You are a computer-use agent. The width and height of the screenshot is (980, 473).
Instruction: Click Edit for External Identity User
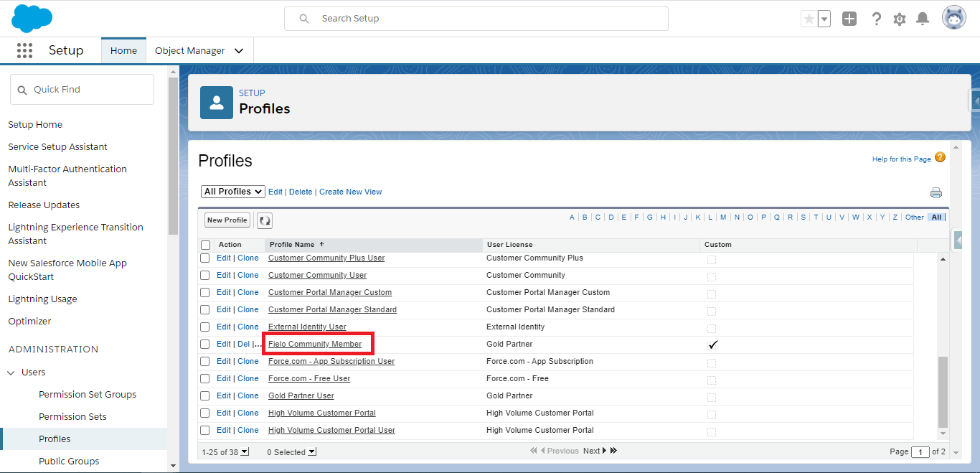tap(224, 327)
